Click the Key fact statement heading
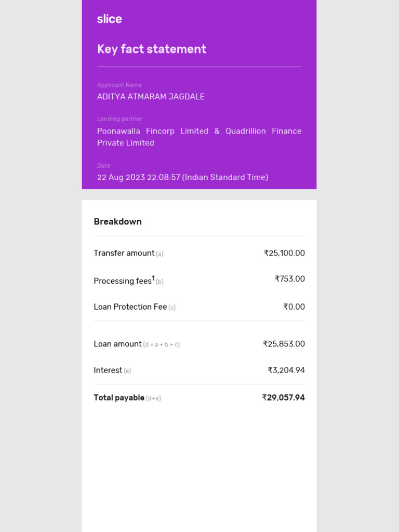 click(152, 49)
